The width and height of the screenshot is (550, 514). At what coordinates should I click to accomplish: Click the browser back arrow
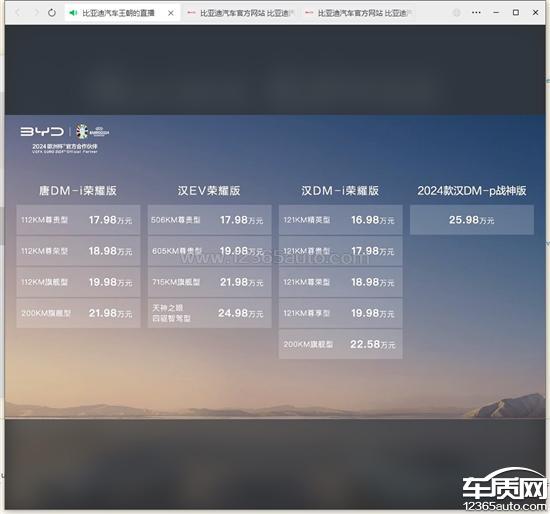18,13
